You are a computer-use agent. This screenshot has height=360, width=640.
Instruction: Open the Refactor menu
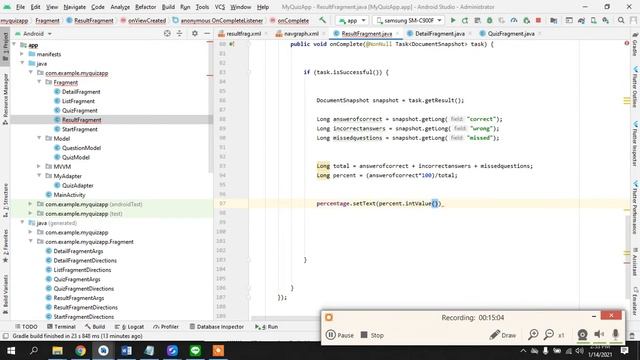(145, 7)
